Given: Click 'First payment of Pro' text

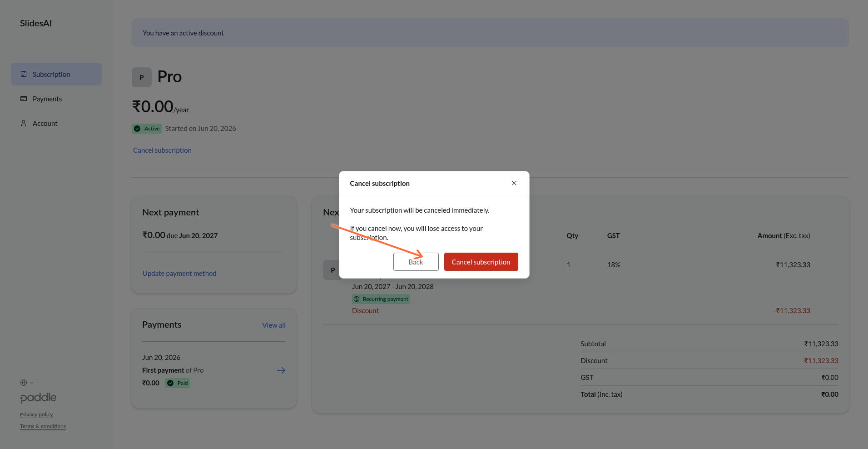Looking at the screenshot, I should (173, 370).
